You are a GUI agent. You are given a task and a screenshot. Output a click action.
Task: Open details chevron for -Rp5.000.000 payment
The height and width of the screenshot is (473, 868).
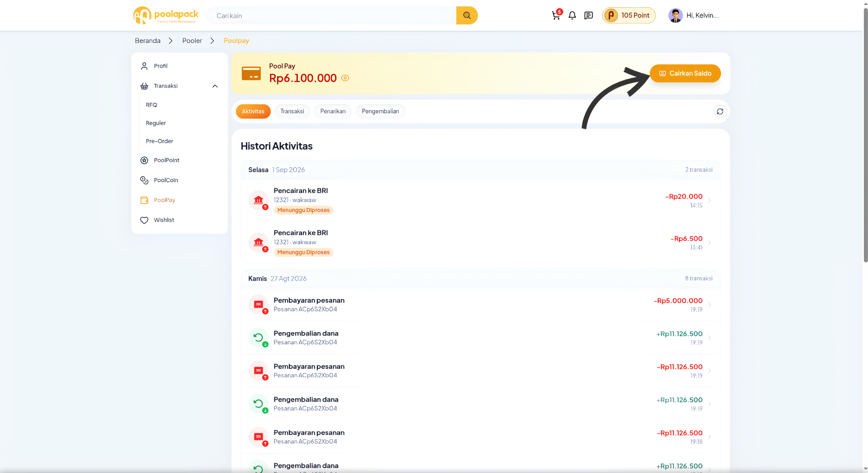tap(709, 304)
